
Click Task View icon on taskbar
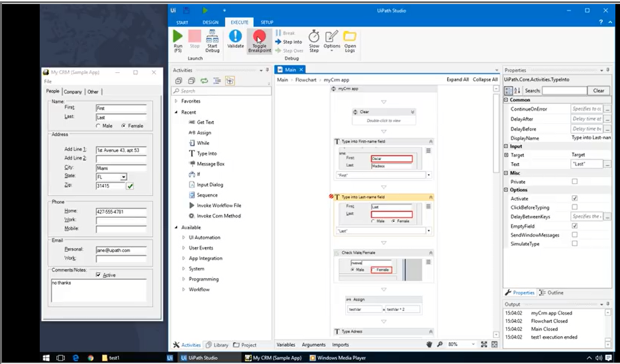[x=60, y=357]
